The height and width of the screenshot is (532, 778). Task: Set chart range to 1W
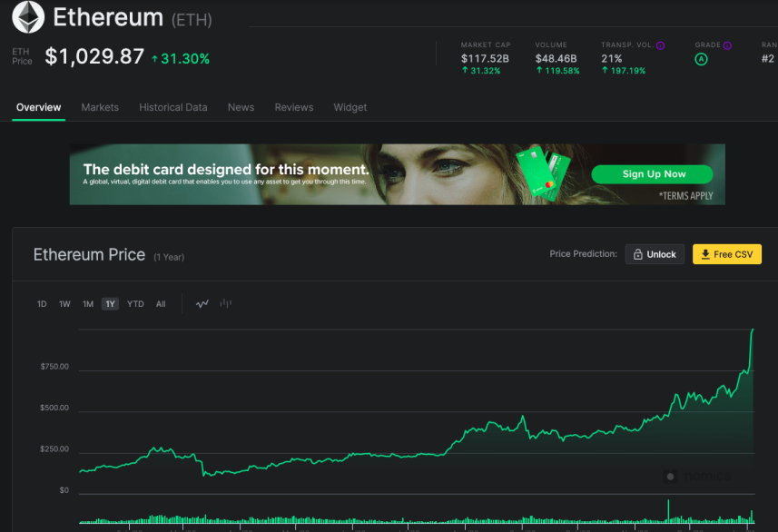[64, 304]
